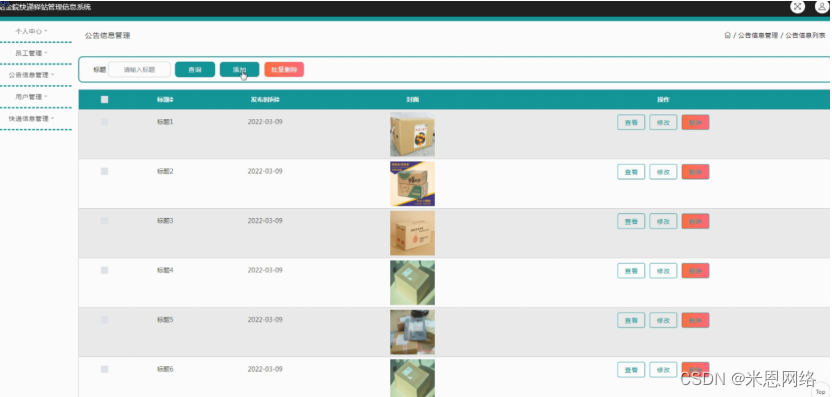Sort the table by 发布时间 column

(x=265, y=100)
